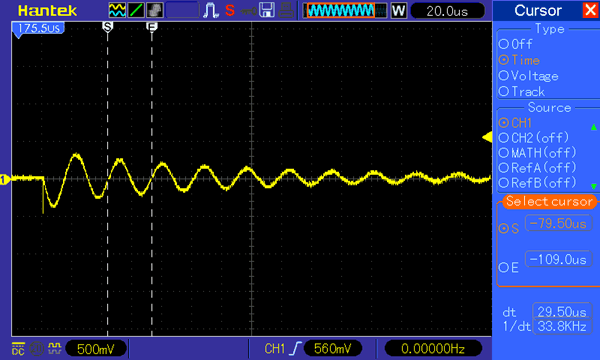
Task: Click the waveform memory overview bar
Action: pos(345,11)
